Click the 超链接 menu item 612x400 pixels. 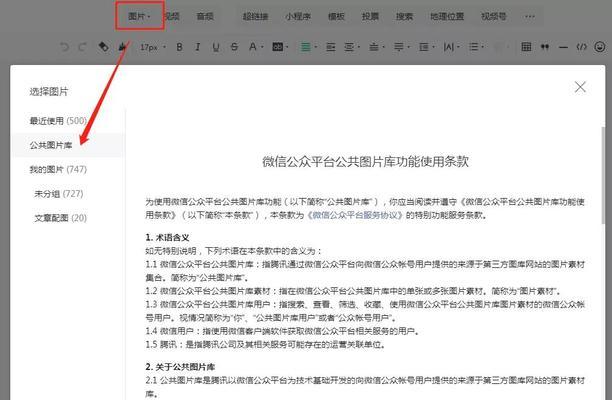pos(255,16)
